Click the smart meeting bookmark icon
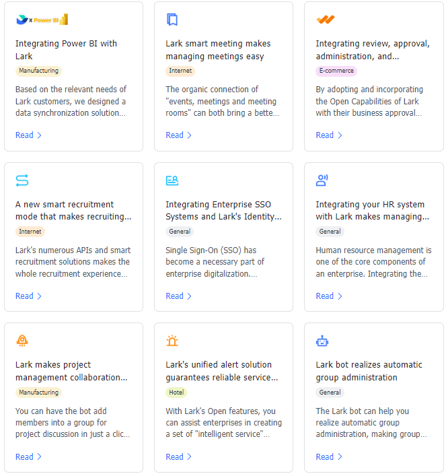448x476 pixels. tap(172, 20)
